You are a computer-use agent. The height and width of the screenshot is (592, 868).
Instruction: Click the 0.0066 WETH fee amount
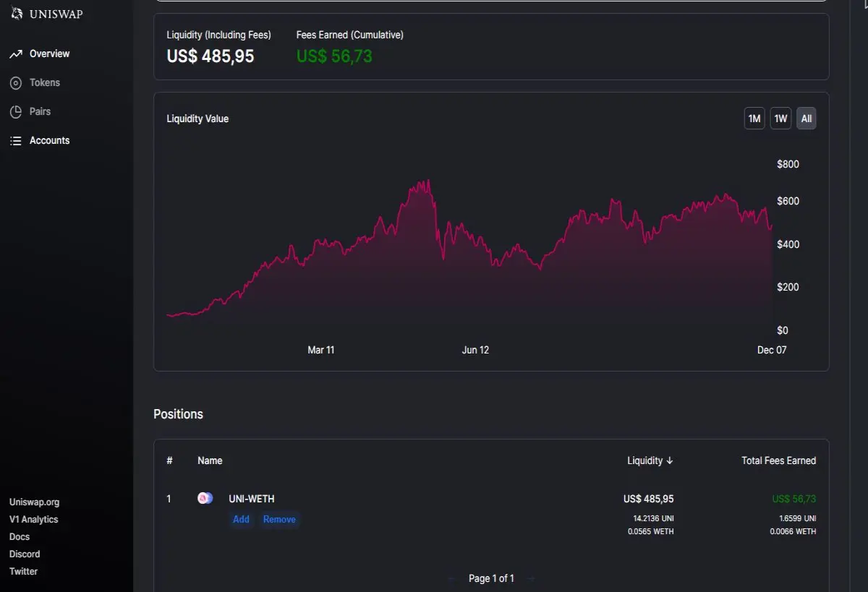tap(793, 531)
